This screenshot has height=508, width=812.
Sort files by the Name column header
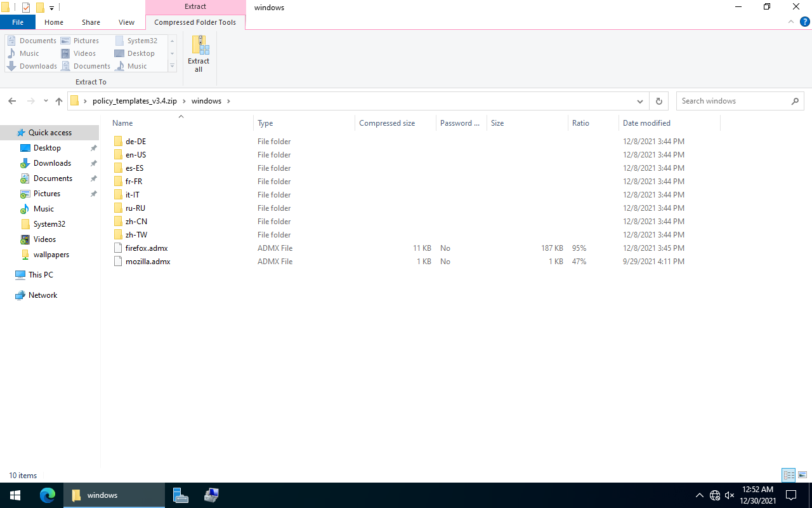[122, 123]
